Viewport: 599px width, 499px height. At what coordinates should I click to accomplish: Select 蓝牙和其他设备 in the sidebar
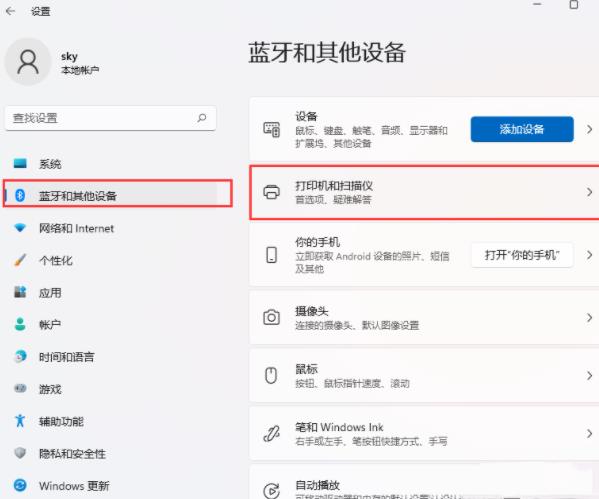tap(111, 196)
